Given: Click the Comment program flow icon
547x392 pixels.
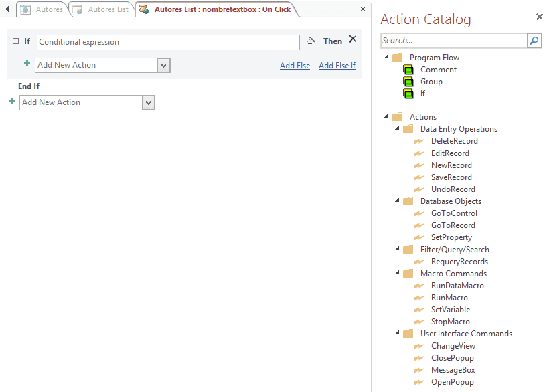Looking at the screenshot, I should [x=408, y=70].
